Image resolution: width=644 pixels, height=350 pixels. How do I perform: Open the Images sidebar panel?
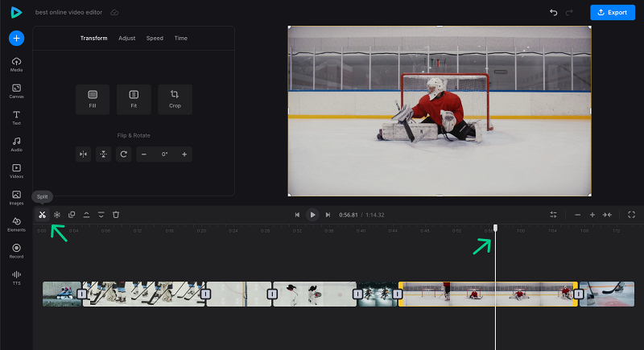coord(16,198)
